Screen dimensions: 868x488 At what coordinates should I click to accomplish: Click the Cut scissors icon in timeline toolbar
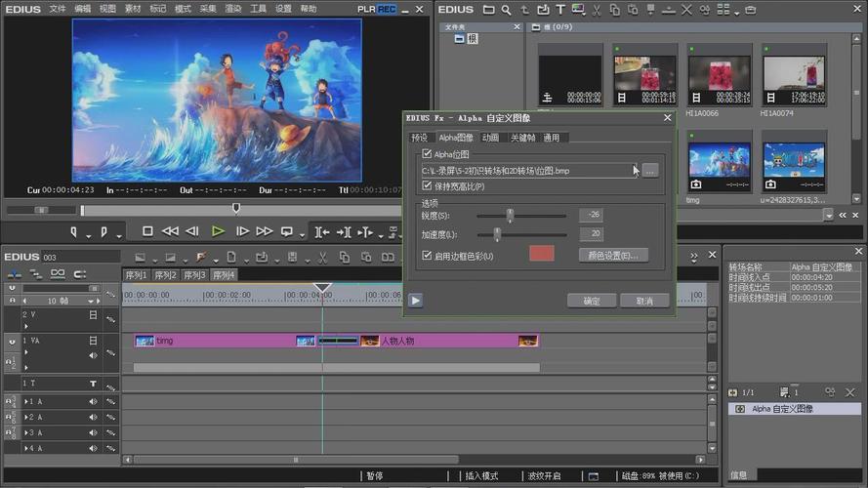coord(322,258)
